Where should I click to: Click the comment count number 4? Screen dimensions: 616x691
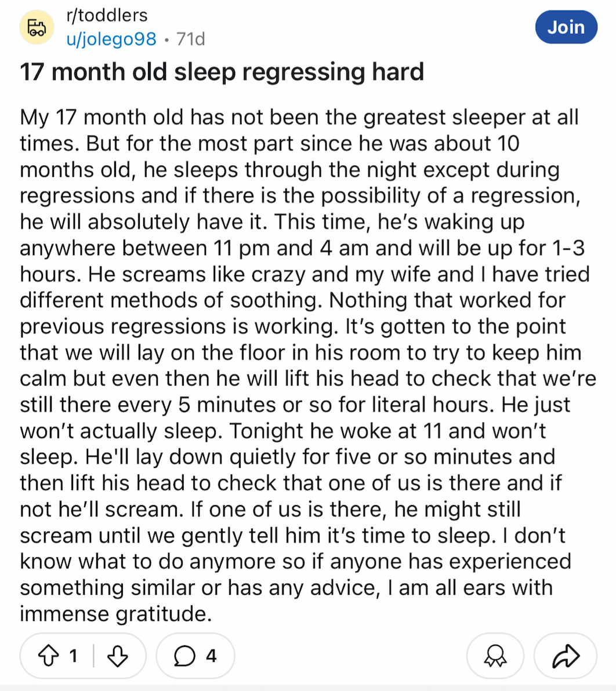211,656
